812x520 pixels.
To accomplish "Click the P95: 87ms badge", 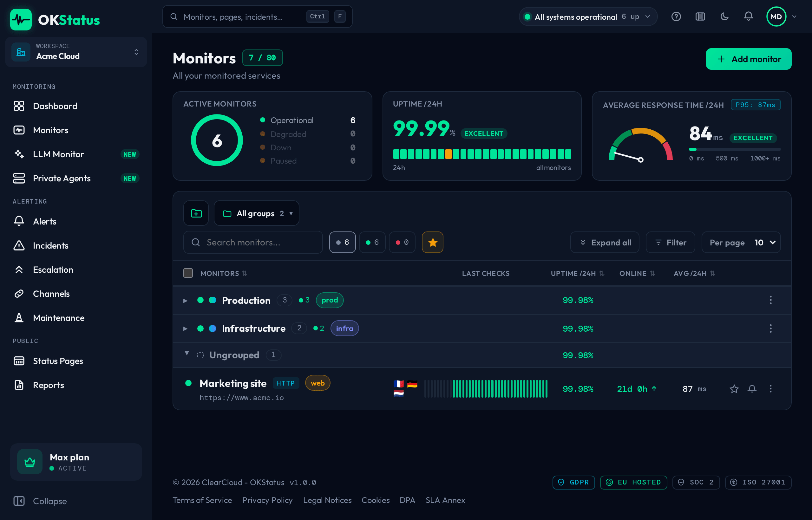I will (x=756, y=105).
